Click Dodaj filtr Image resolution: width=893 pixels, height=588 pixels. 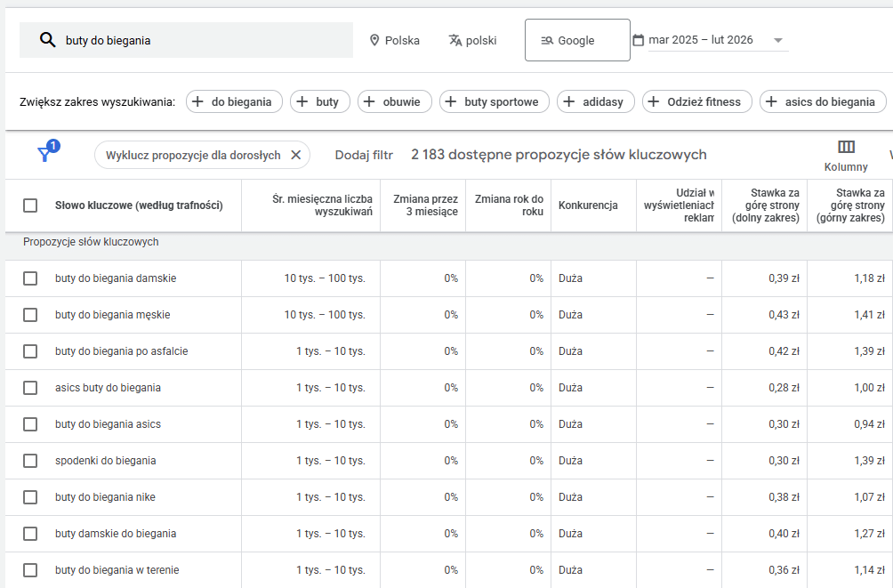point(364,155)
